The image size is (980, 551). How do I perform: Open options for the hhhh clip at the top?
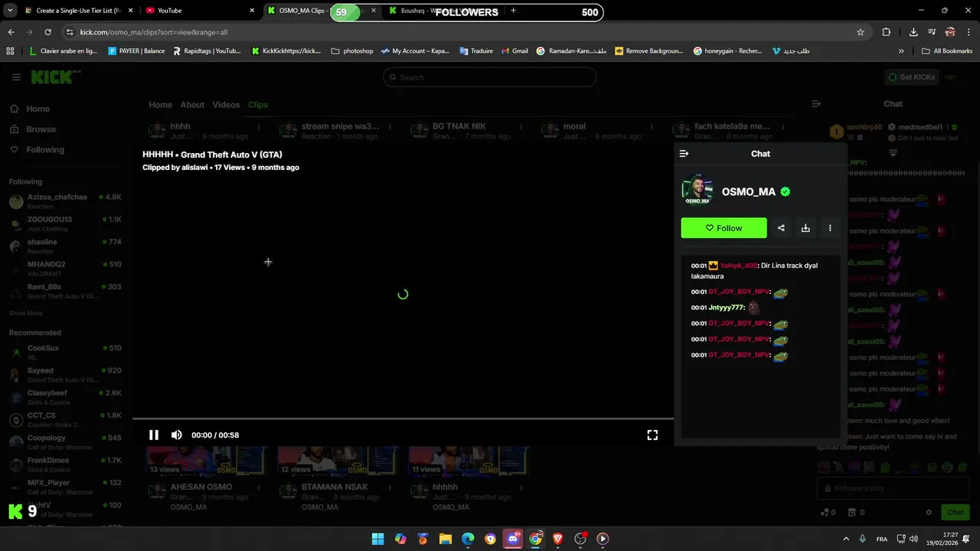pyautogui.click(x=259, y=127)
